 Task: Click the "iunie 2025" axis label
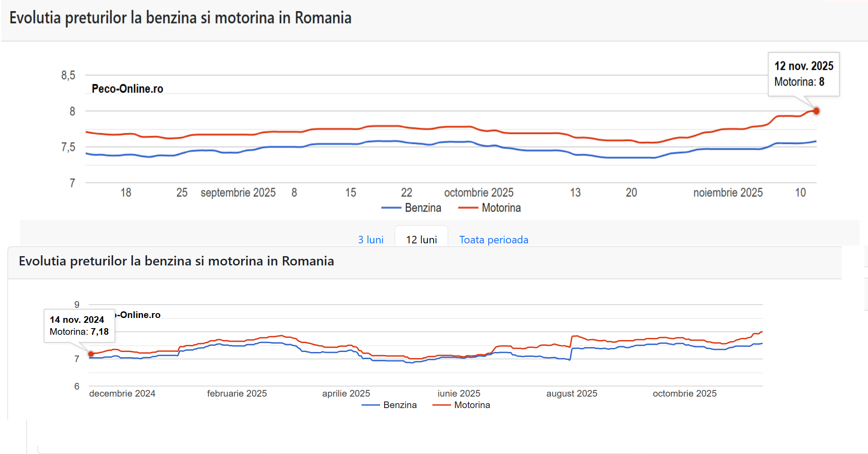pos(459,393)
